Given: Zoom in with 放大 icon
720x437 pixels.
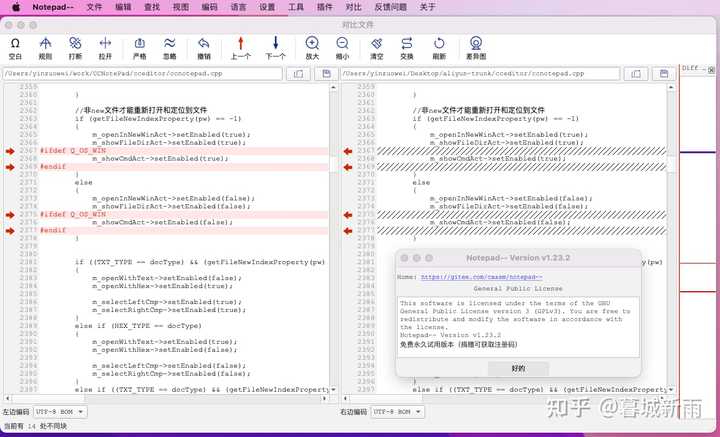Looking at the screenshot, I should (x=312, y=48).
